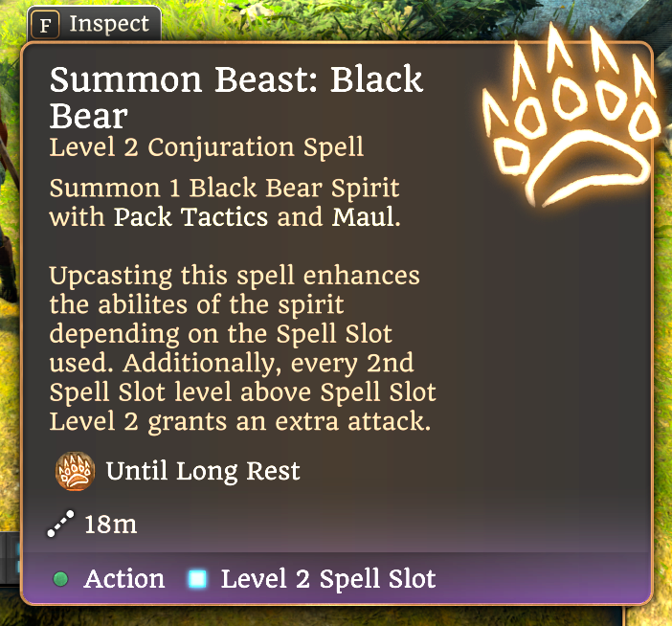Select the Action cost label
The height and width of the screenshot is (626, 672).
coord(123,579)
